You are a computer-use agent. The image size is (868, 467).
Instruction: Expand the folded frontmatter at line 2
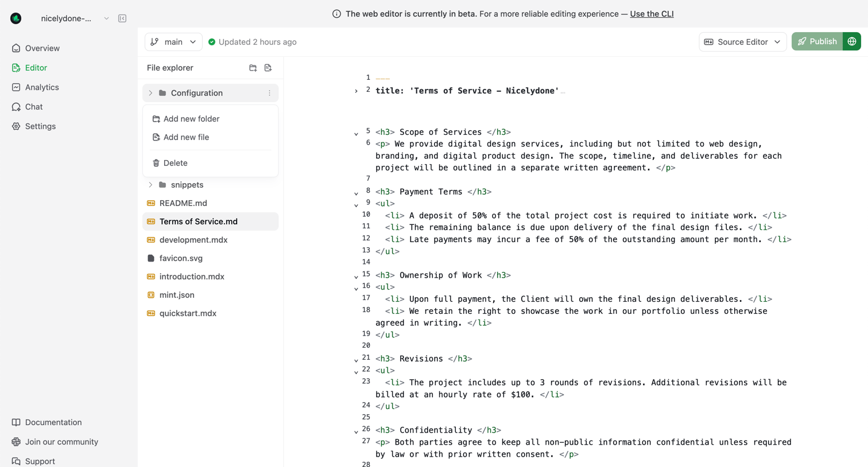click(x=356, y=91)
